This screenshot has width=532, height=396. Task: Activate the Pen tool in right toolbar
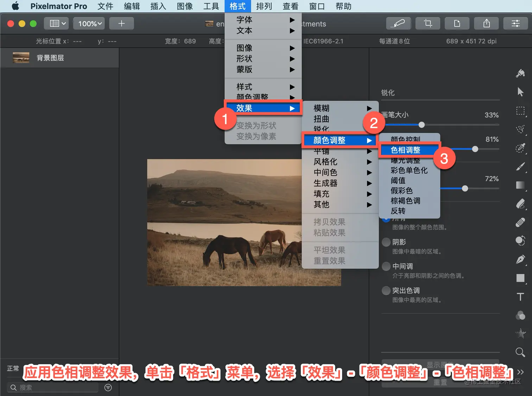[x=520, y=259]
